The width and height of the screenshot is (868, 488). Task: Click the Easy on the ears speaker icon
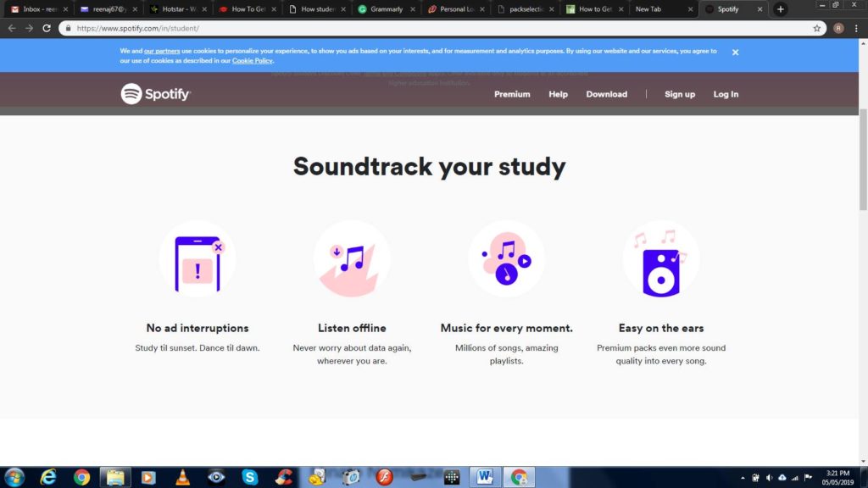(661, 259)
